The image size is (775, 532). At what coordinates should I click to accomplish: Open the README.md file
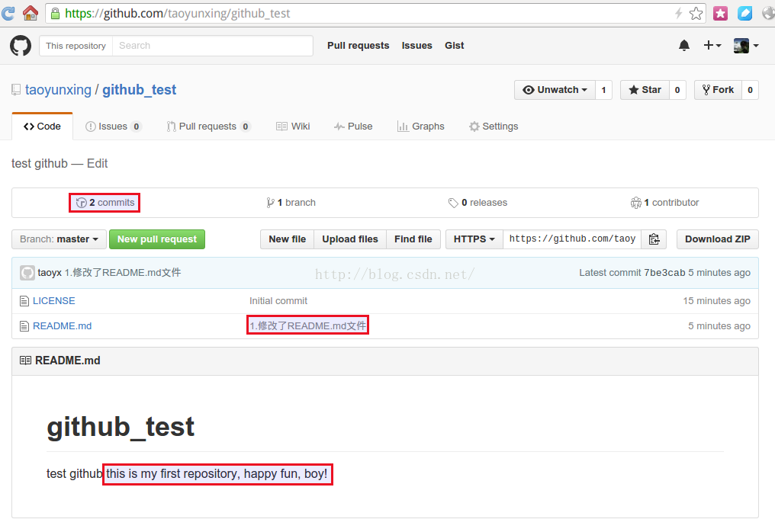63,326
